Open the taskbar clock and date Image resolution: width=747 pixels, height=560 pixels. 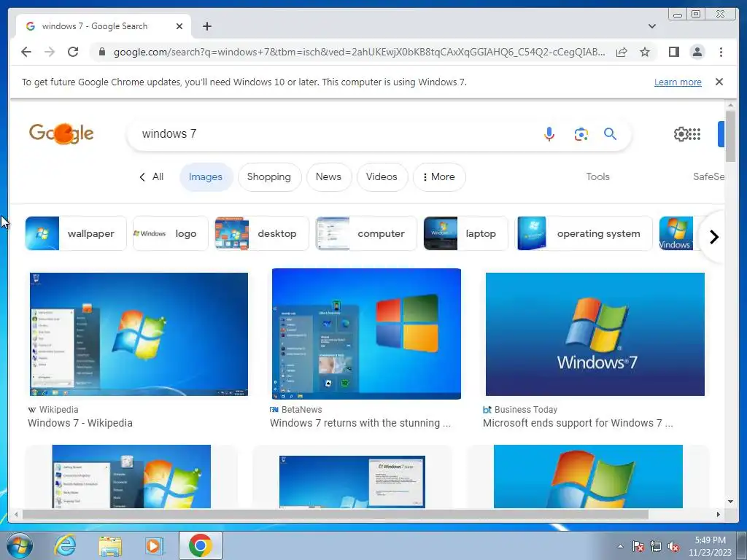pos(710,546)
